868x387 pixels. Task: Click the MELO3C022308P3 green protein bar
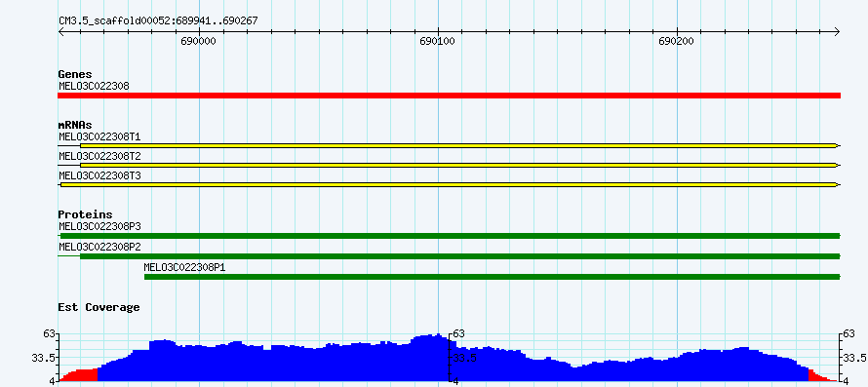click(450, 236)
